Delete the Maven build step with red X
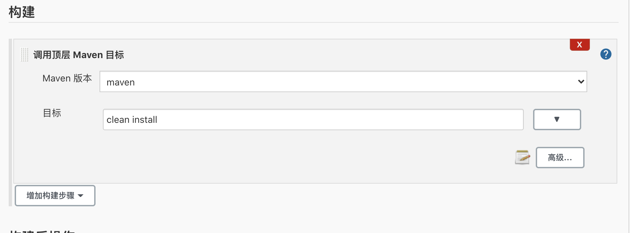This screenshot has width=644, height=233. [580, 45]
